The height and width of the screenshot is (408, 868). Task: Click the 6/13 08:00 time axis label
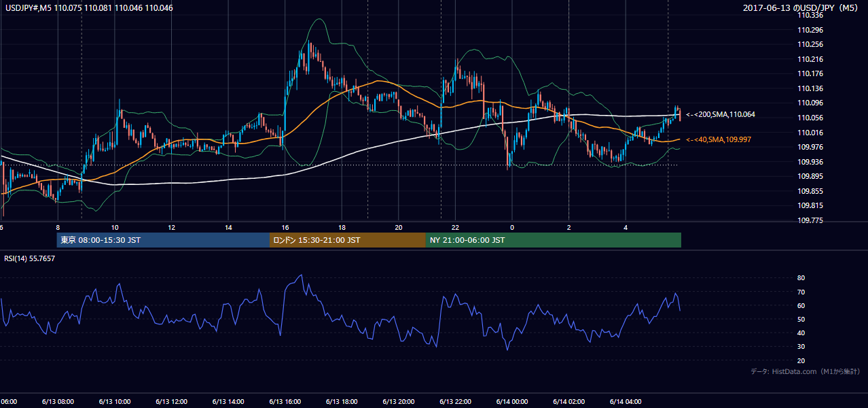click(58, 401)
